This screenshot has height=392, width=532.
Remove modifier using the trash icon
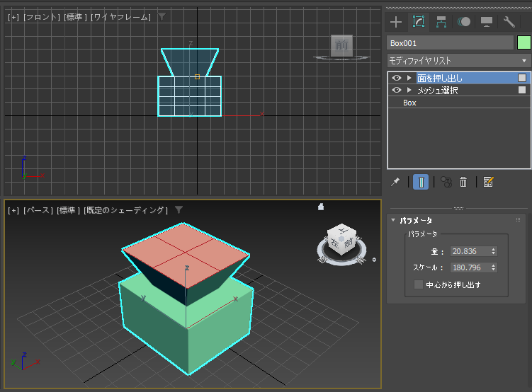pyautogui.click(x=463, y=182)
